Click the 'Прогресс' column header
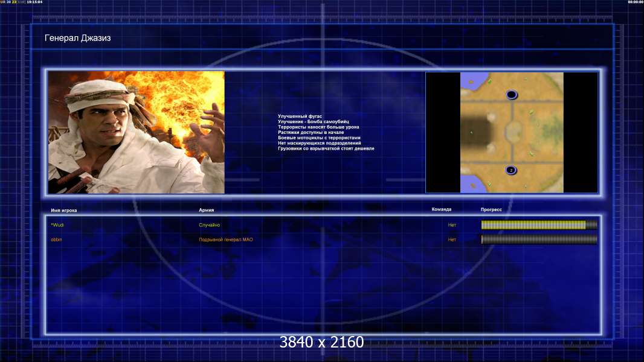This screenshot has height=362, width=644. [x=491, y=210]
